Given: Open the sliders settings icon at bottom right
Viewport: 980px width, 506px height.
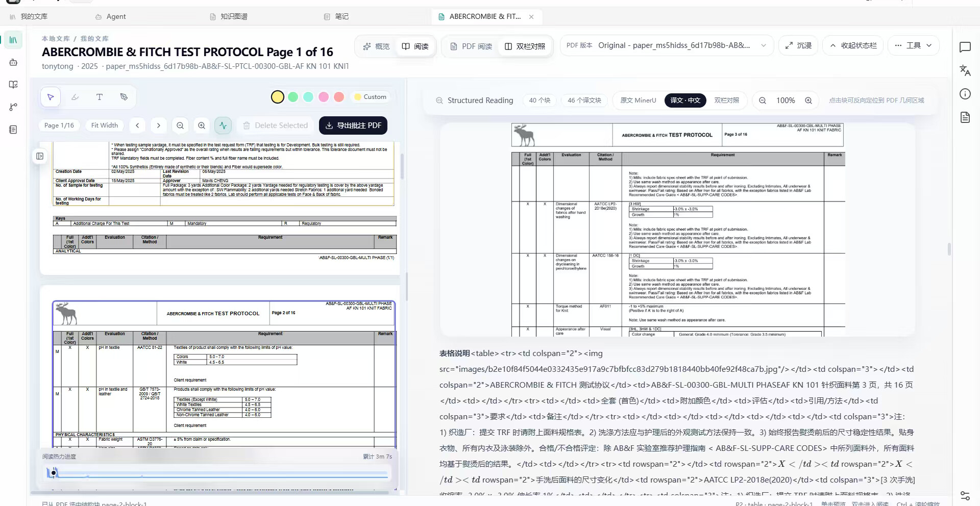Looking at the screenshot, I should [x=965, y=496].
